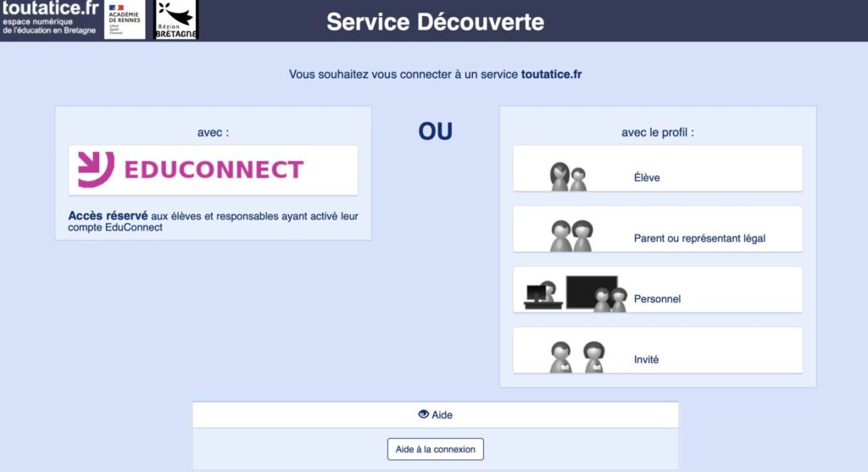Click the large OU separator text
The image size is (868, 472).
click(435, 131)
